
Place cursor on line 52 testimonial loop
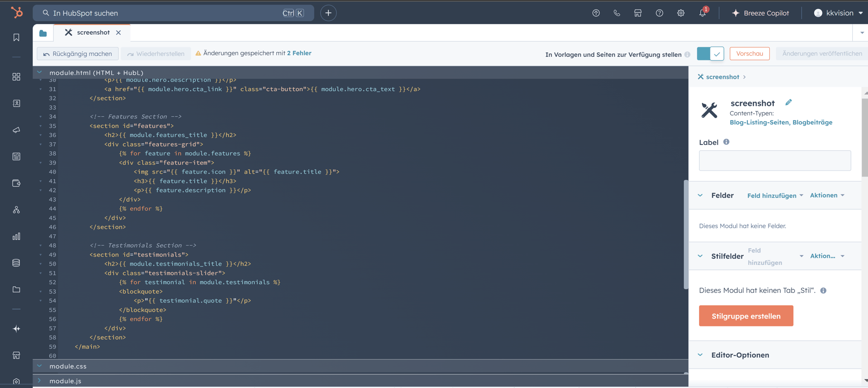tap(200, 282)
